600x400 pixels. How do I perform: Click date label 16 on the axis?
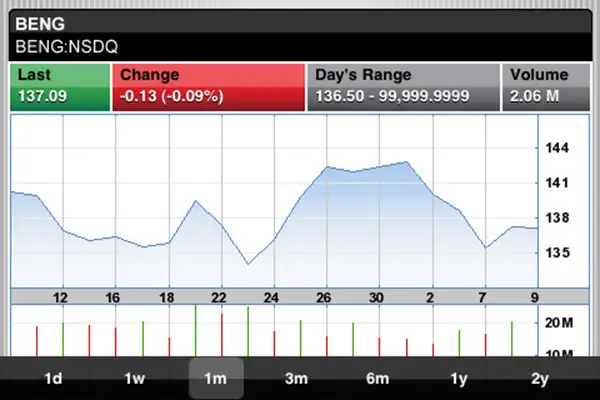coord(112,297)
